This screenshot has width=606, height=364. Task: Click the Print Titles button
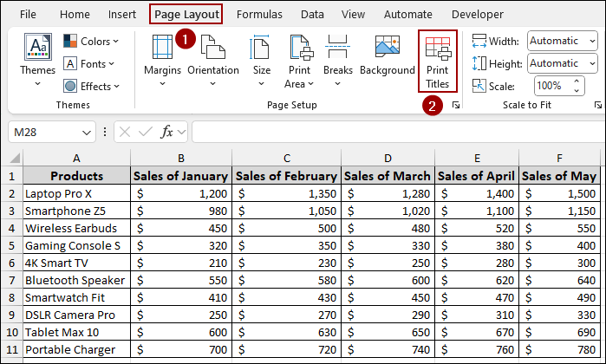438,60
